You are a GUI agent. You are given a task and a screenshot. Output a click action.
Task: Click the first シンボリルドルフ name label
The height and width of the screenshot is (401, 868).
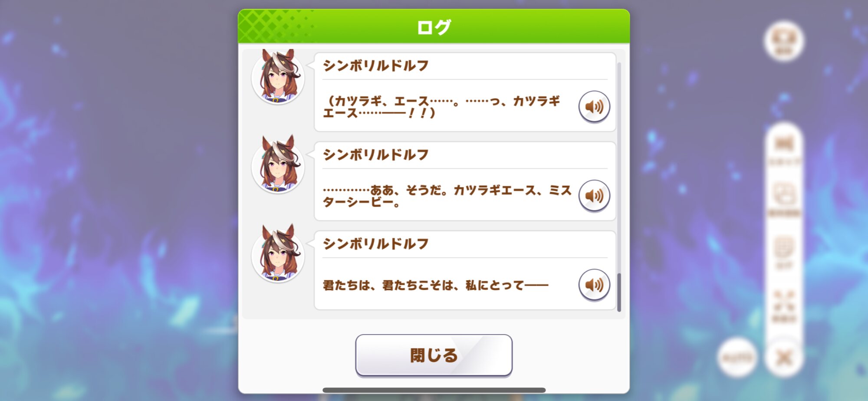click(x=376, y=66)
